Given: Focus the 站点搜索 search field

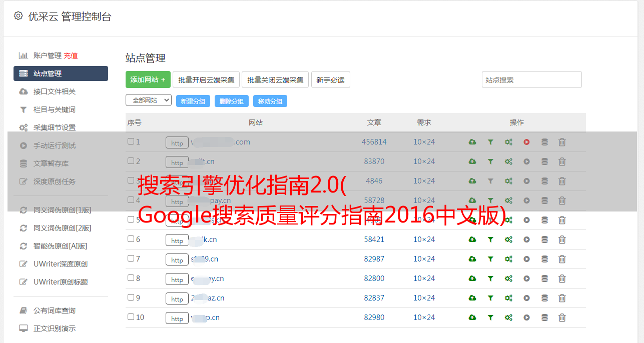Looking at the screenshot, I should (x=532, y=79).
